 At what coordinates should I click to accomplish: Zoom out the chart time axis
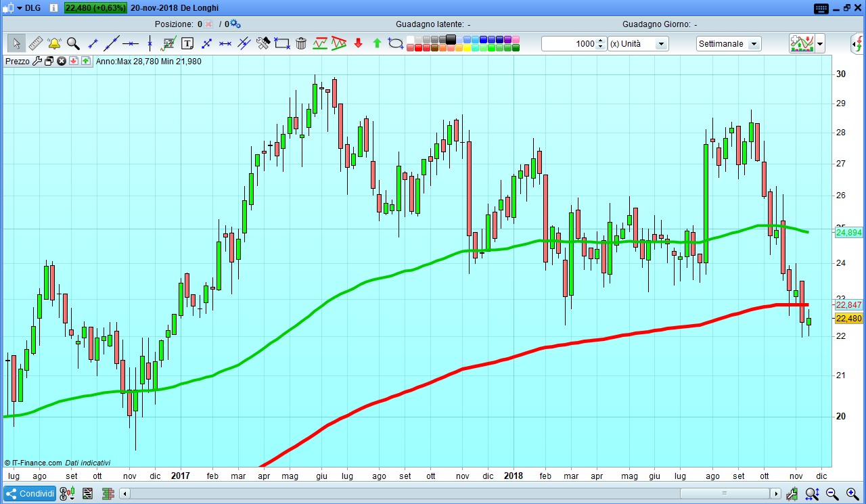coord(833,494)
